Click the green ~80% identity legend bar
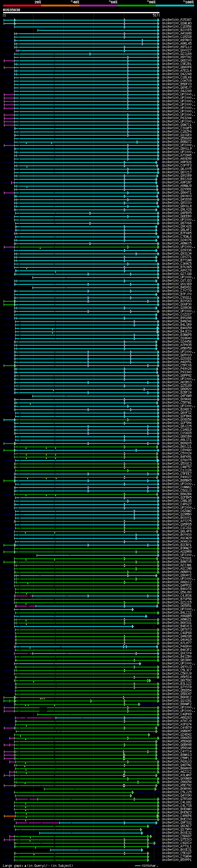Screen dimensions: 197x868 [137, 6]
